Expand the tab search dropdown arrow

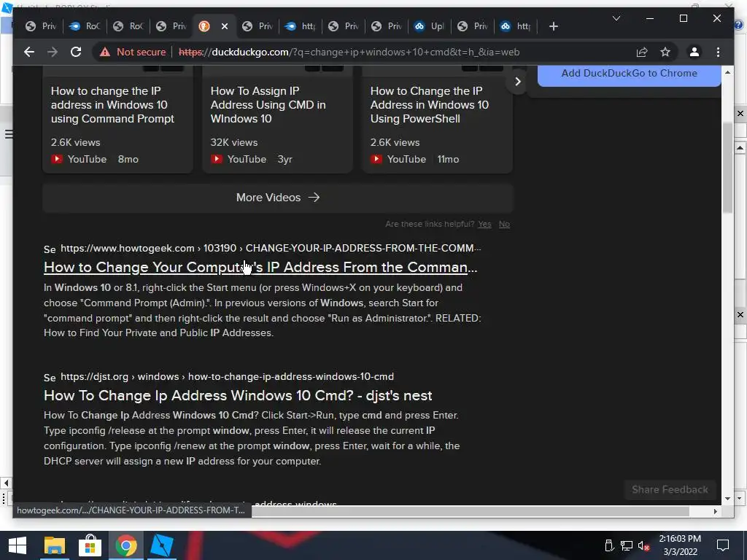616,18
